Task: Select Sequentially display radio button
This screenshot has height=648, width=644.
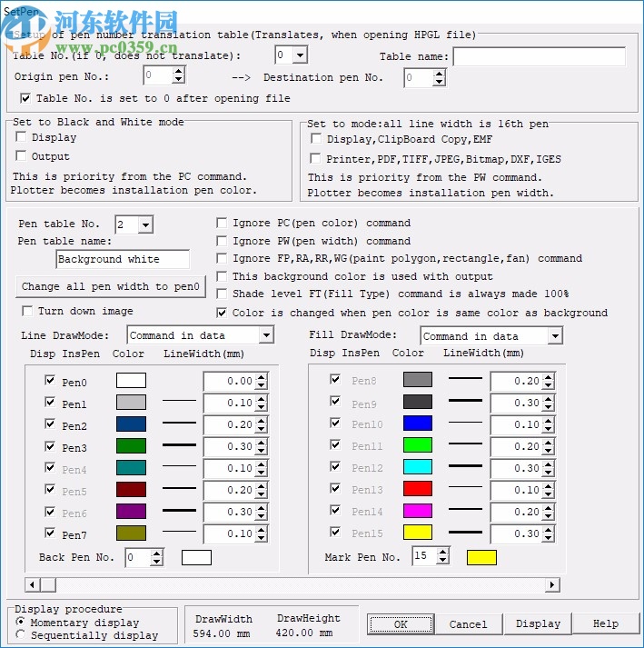Action: tap(20, 634)
